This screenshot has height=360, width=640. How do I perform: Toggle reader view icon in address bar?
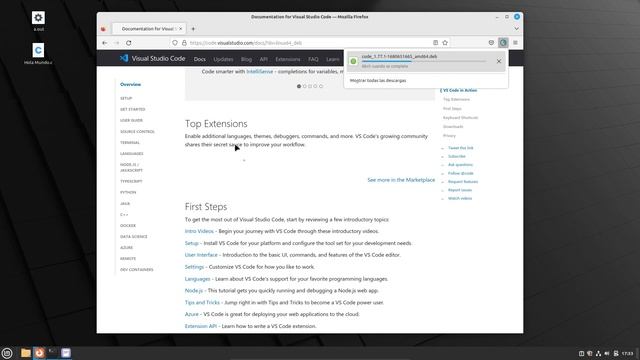tap(436, 43)
